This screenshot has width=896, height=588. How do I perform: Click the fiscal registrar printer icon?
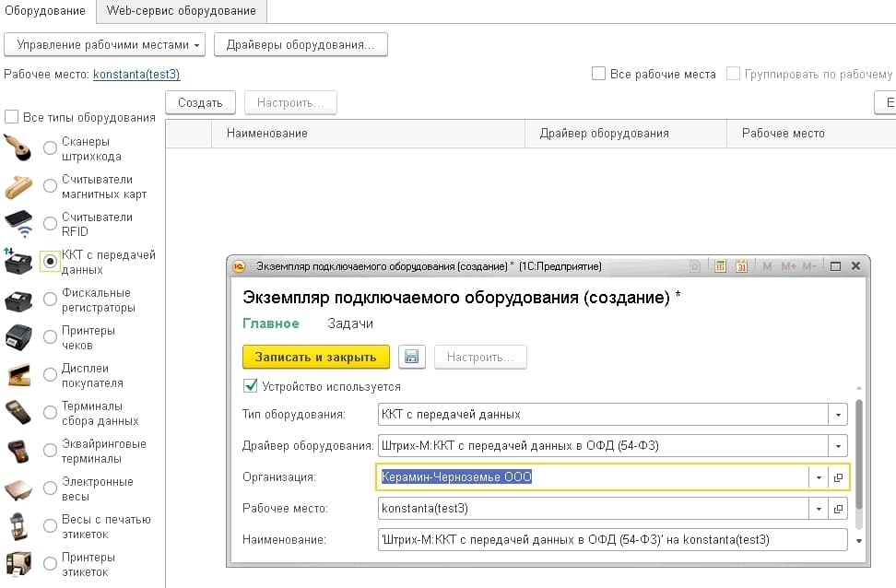[18, 300]
